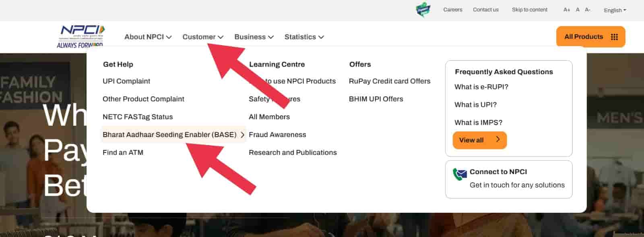Click the Connect to NPCI heading
The height and width of the screenshot is (237, 644).
[x=498, y=172]
